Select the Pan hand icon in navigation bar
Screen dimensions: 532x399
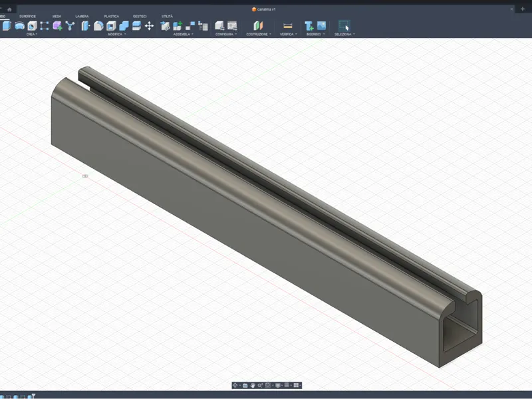coord(253,386)
